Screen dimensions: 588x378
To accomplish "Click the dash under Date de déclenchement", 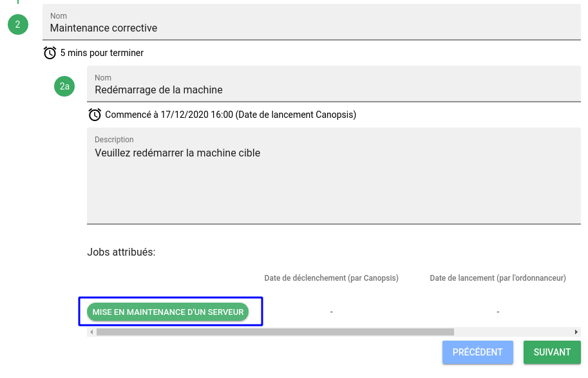I will [331, 312].
